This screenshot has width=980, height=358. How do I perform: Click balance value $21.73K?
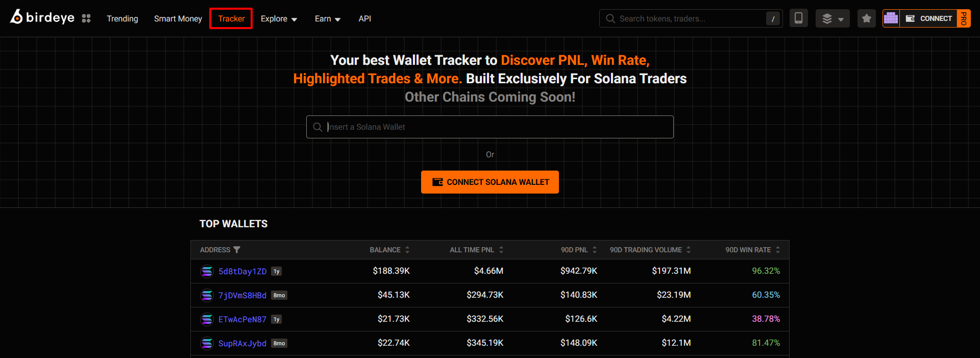point(394,319)
